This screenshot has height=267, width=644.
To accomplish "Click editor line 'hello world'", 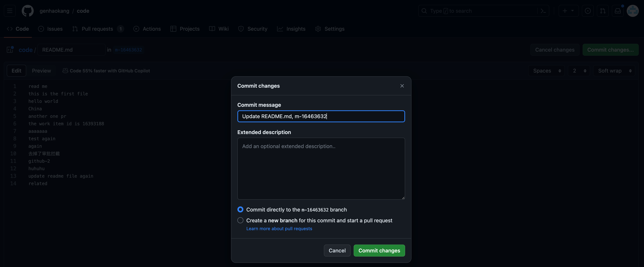I will (x=43, y=101).
